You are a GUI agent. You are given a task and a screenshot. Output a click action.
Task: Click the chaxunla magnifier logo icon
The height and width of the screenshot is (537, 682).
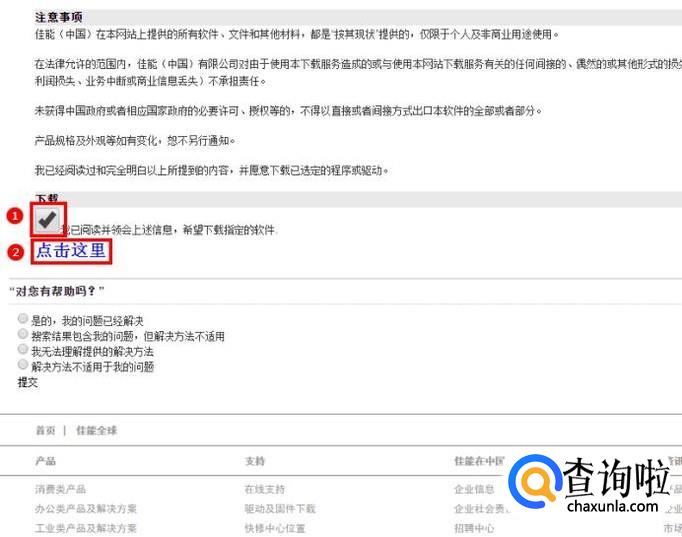(x=535, y=482)
